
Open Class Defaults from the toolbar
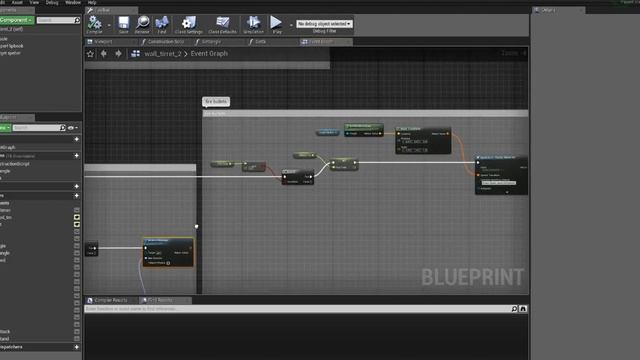(222, 24)
